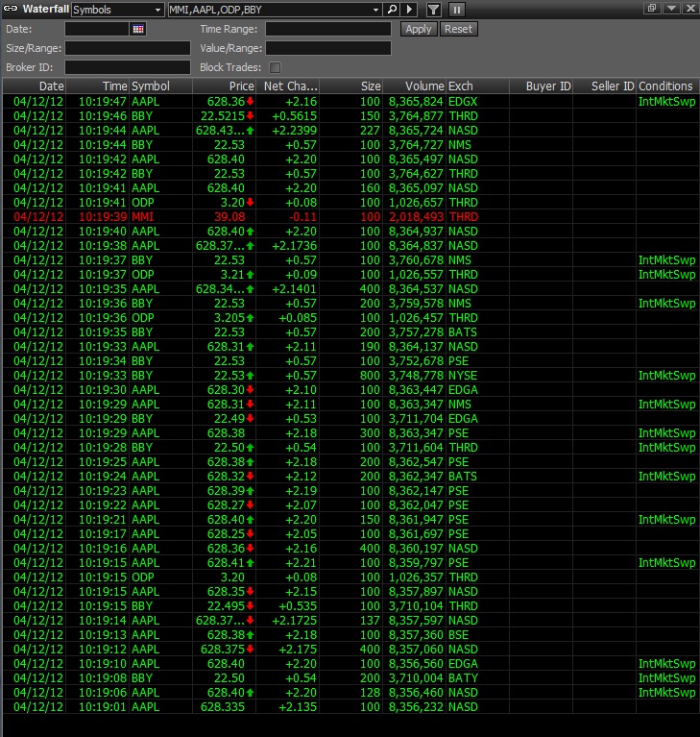Screen dimensions: 700x737
Task: Click time 10:19:01 in the last row
Action: point(103,707)
